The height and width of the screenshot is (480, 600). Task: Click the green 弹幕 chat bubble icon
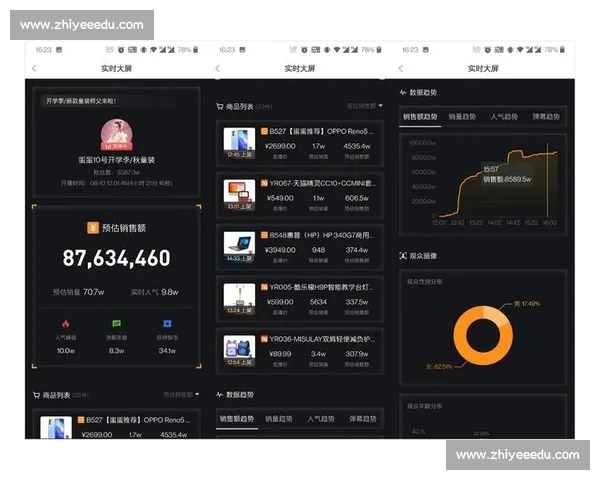pyautogui.click(x=116, y=324)
